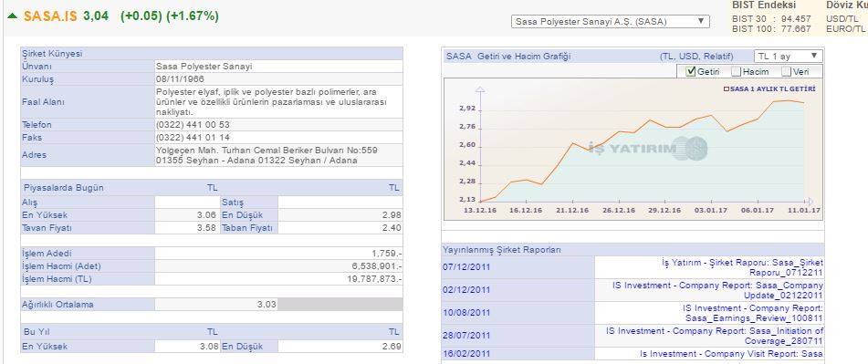Click the founding date 08/11/1966

click(180, 79)
